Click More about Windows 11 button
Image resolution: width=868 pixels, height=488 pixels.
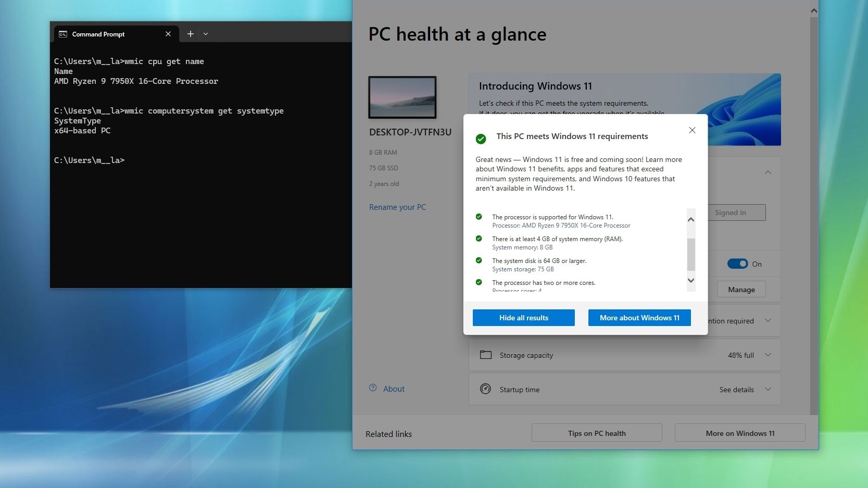(x=639, y=318)
